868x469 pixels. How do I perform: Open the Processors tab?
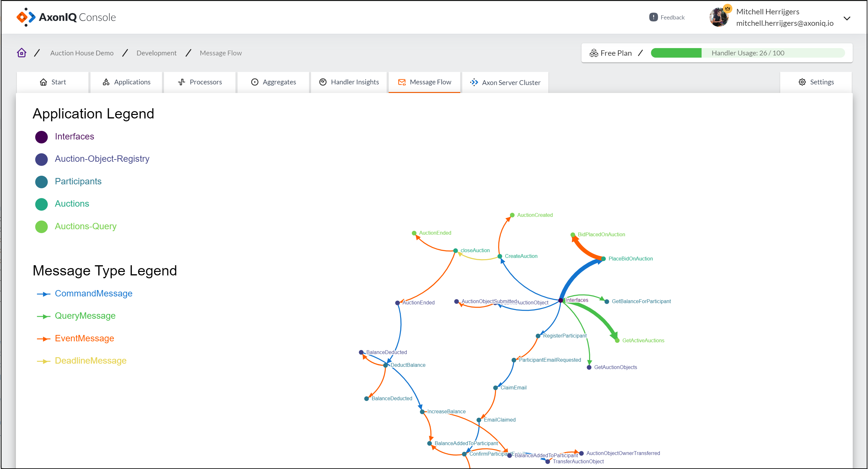tap(200, 82)
